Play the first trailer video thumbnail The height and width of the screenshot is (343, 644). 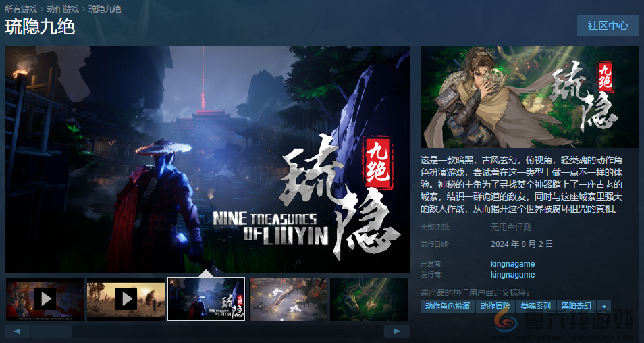[x=45, y=298]
